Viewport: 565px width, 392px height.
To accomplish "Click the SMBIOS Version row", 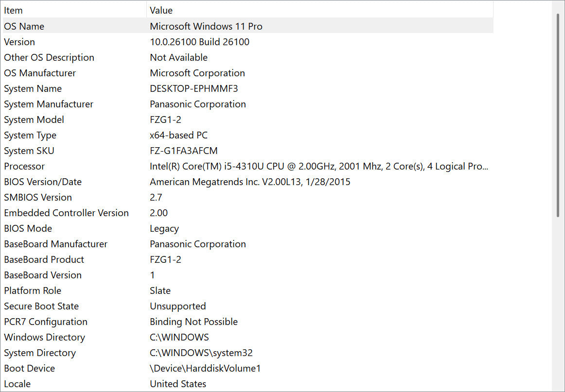I will (x=38, y=197).
